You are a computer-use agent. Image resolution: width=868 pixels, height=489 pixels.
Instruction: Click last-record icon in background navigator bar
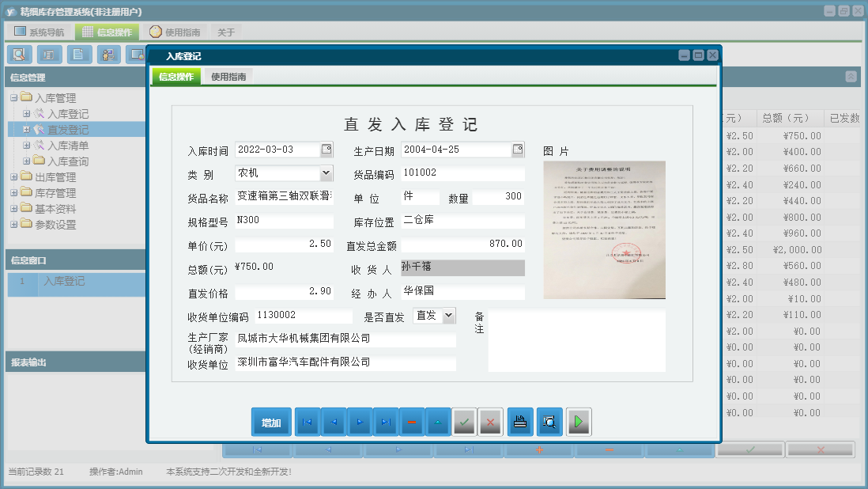pyautogui.click(x=469, y=450)
